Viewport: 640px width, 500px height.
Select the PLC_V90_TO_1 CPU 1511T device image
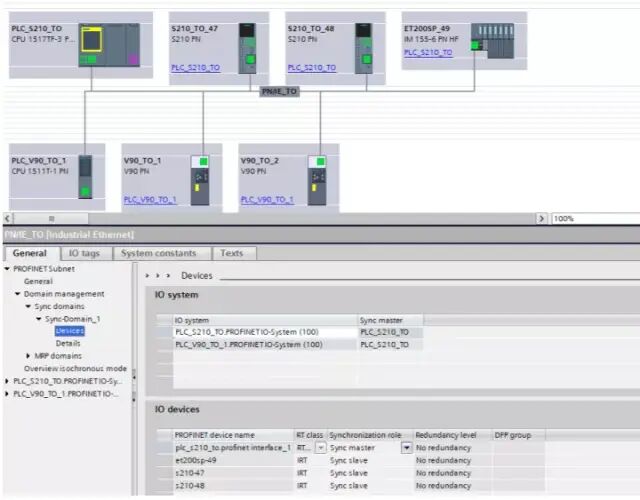pos(85,177)
